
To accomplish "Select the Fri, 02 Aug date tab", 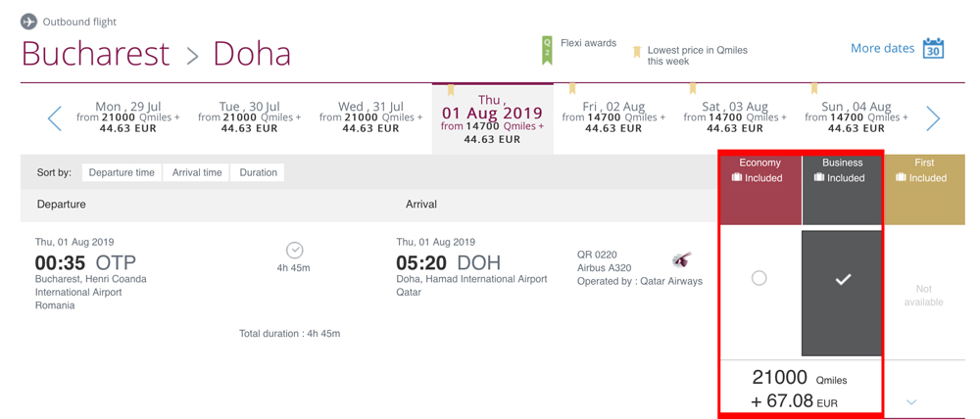I will click(613, 118).
